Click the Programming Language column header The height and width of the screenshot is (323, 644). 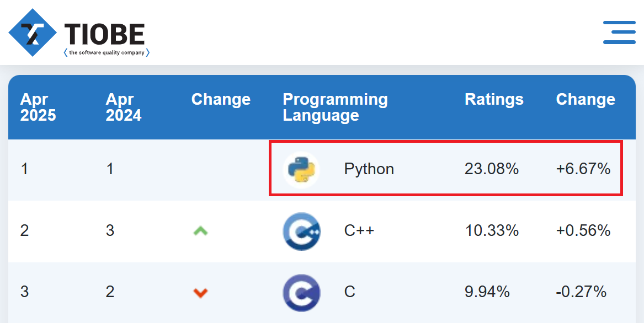coord(335,107)
